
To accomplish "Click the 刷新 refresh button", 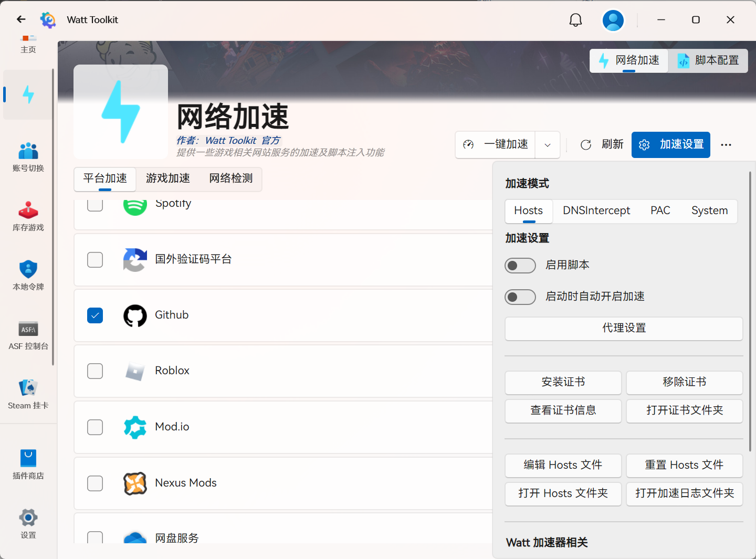I will tap(602, 145).
